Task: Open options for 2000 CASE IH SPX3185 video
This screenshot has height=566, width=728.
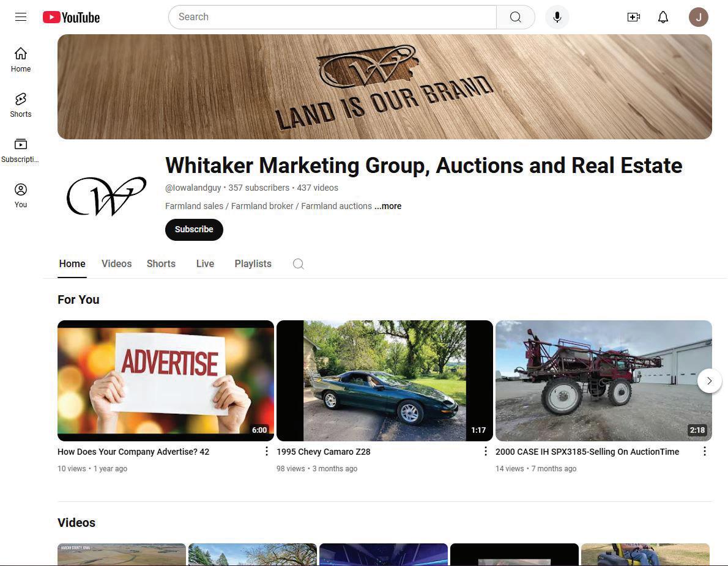Action: click(705, 451)
